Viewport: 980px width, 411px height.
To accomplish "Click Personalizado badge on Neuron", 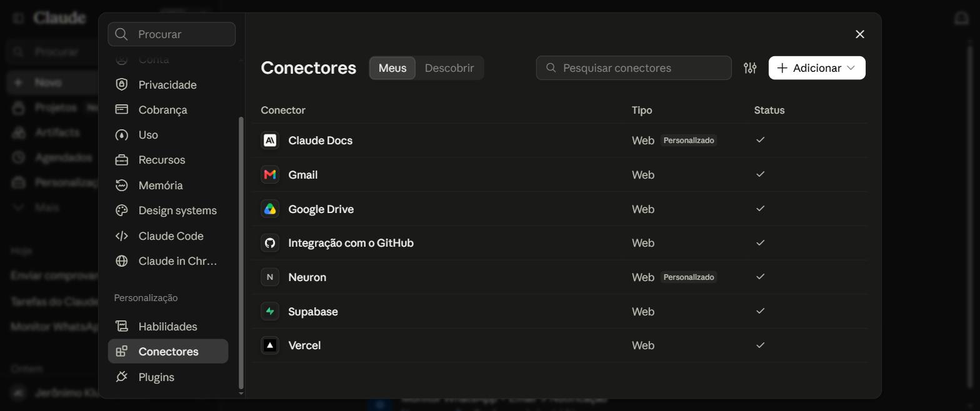I will [x=688, y=277].
